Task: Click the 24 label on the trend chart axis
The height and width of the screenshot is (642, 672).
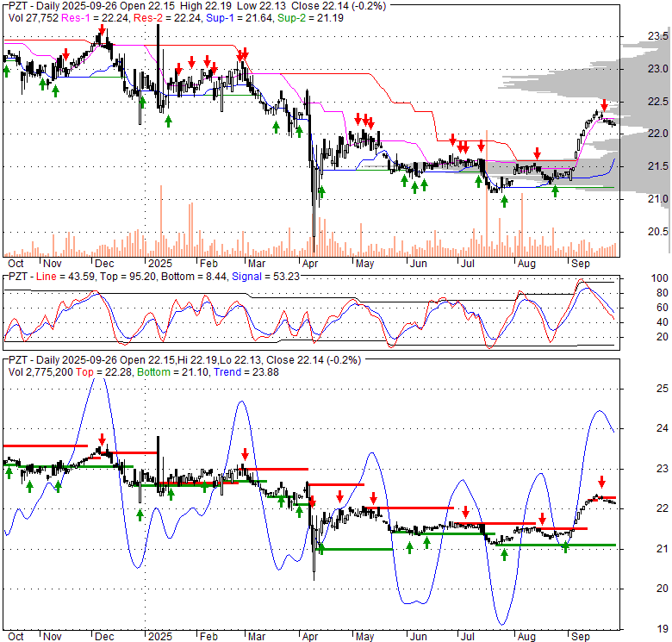Action: tap(663, 428)
